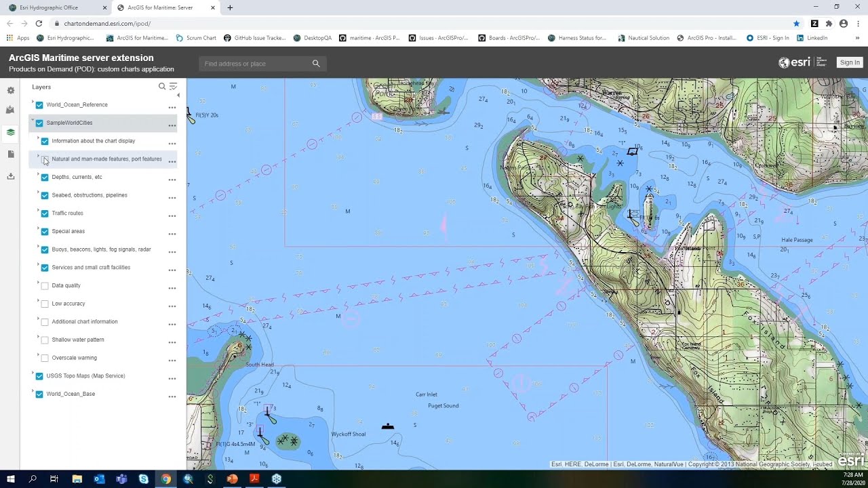Enable Natural and man-made features checkbox

pos(45,159)
